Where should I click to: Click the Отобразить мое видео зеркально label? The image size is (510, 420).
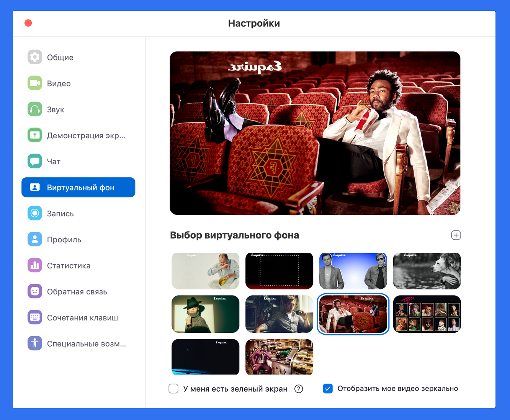click(x=398, y=389)
